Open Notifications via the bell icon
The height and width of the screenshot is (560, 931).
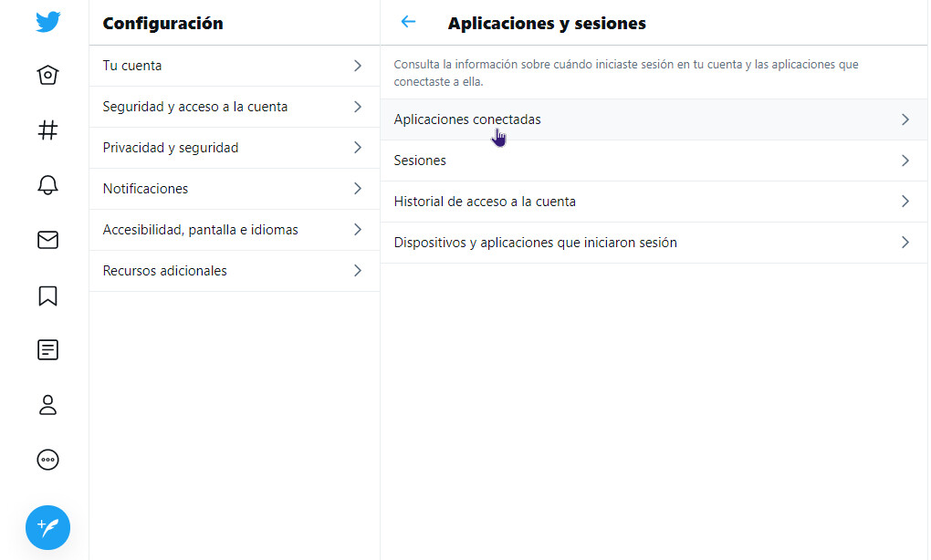tap(47, 185)
